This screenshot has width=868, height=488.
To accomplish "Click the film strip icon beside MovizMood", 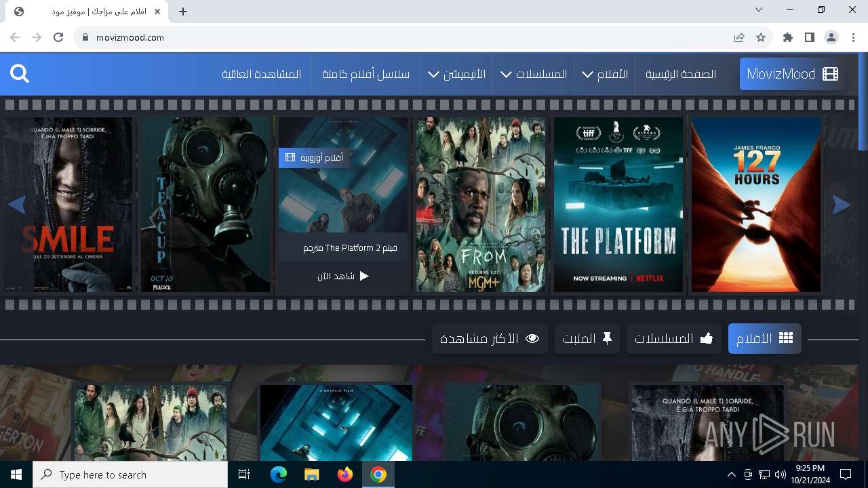I will coord(830,74).
